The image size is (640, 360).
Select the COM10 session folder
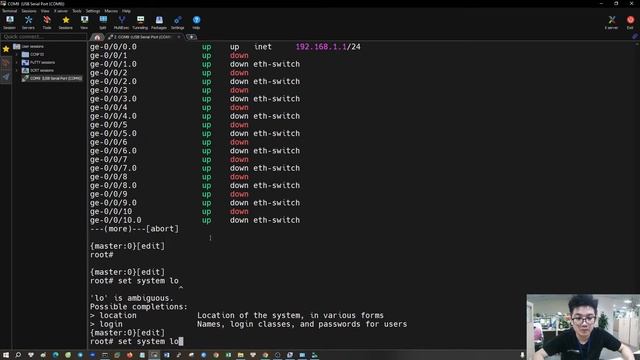[x=33, y=54]
